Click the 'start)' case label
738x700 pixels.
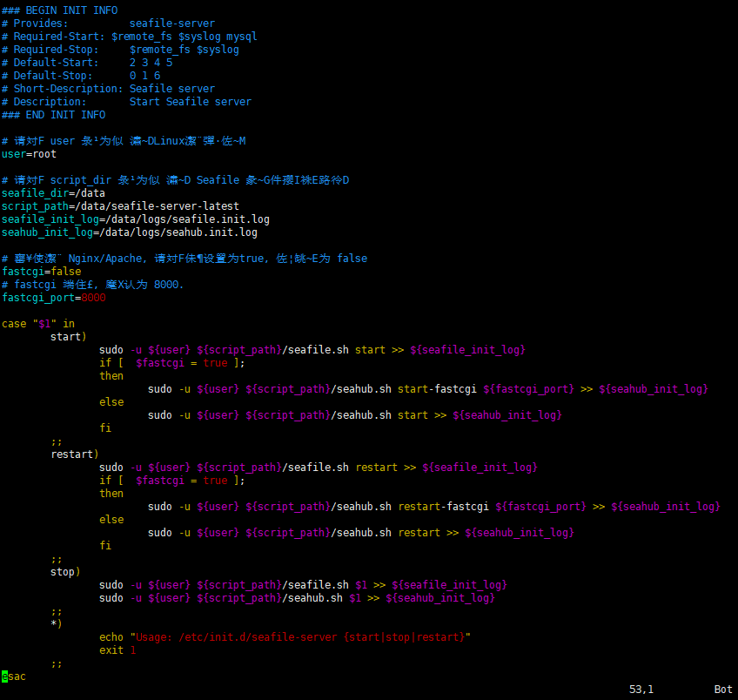(68, 337)
